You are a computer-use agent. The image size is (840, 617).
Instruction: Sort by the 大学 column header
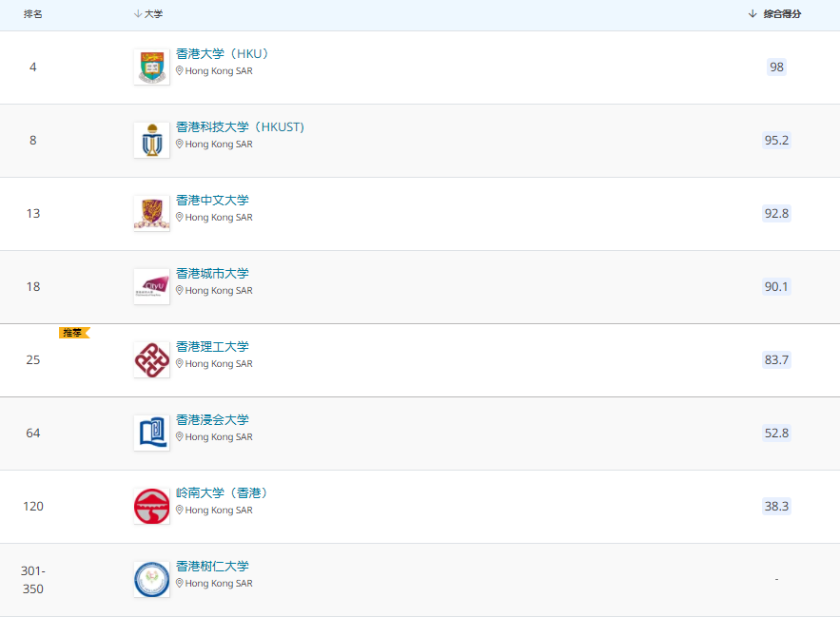(x=148, y=14)
